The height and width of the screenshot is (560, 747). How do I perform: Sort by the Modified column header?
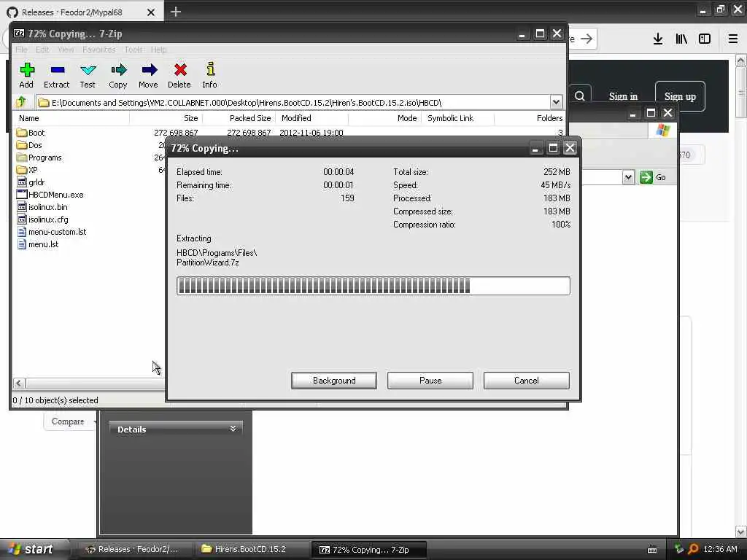[x=311, y=118]
